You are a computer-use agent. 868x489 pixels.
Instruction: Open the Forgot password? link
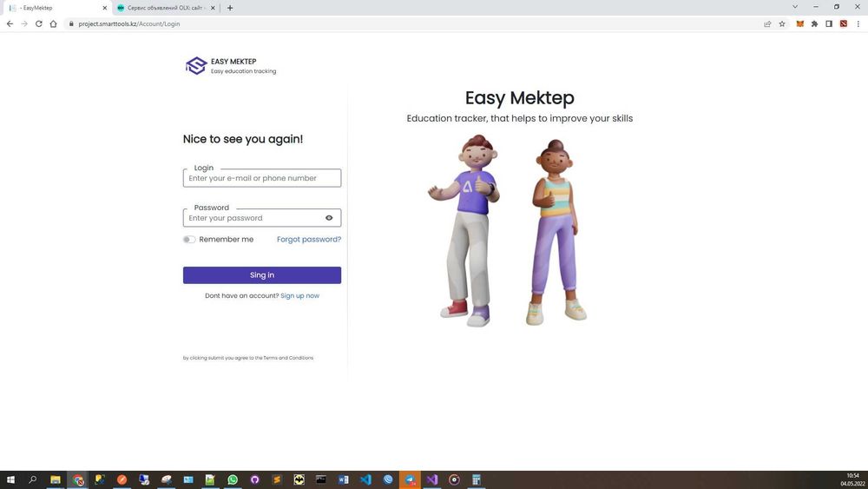click(x=309, y=239)
